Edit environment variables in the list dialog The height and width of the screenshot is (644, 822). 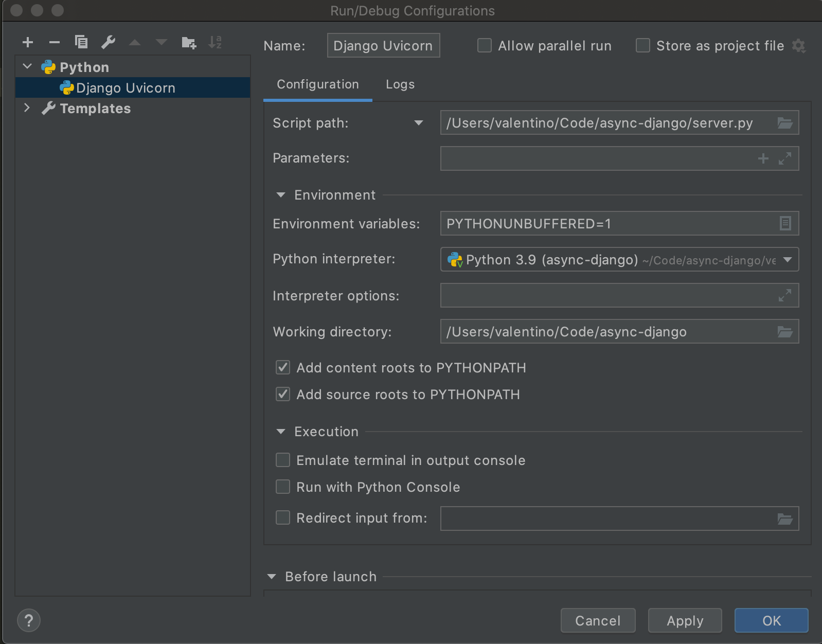click(x=785, y=223)
